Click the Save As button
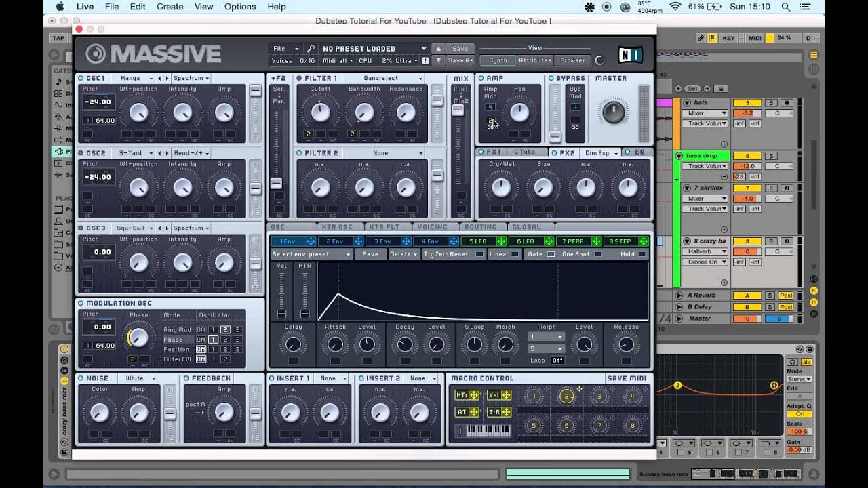Image resolution: width=868 pixels, height=488 pixels. pos(460,60)
